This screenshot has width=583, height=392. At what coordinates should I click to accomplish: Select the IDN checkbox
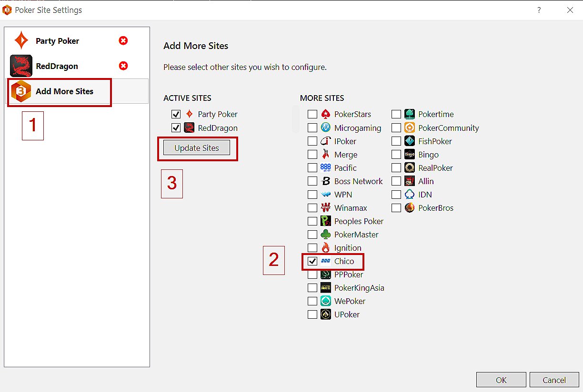pyautogui.click(x=396, y=194)
